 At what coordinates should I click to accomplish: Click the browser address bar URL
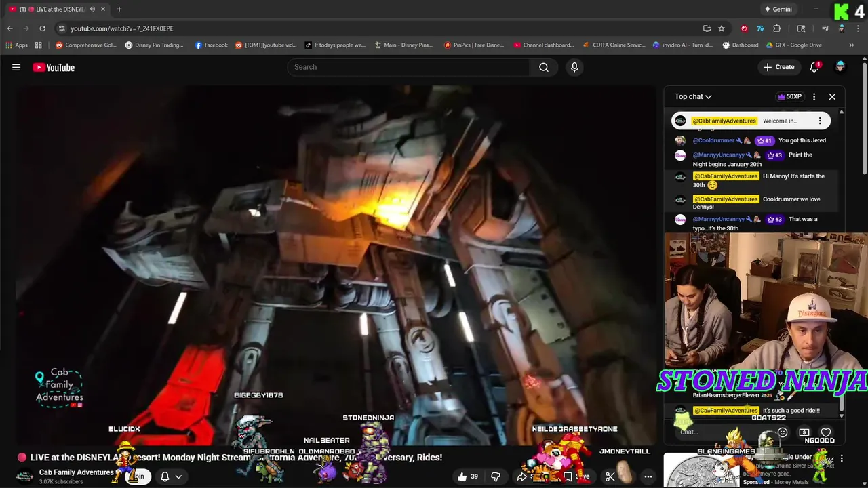coord(122,28)
